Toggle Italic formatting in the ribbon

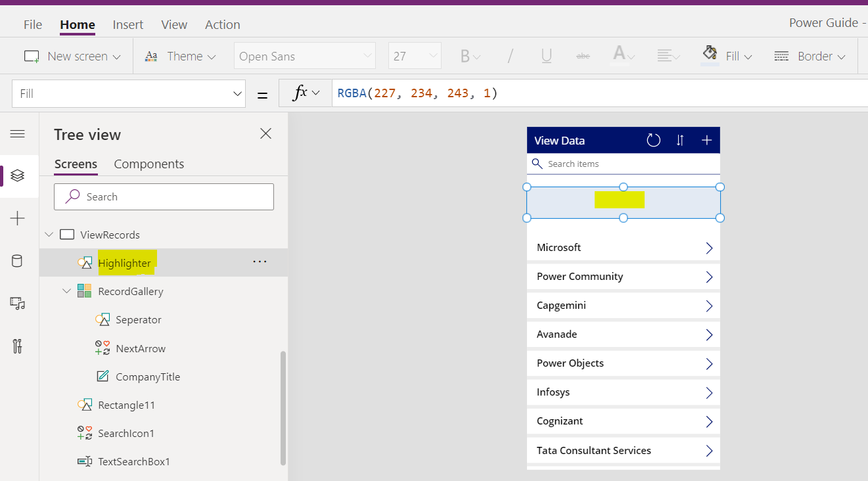(x=510, y=57)
